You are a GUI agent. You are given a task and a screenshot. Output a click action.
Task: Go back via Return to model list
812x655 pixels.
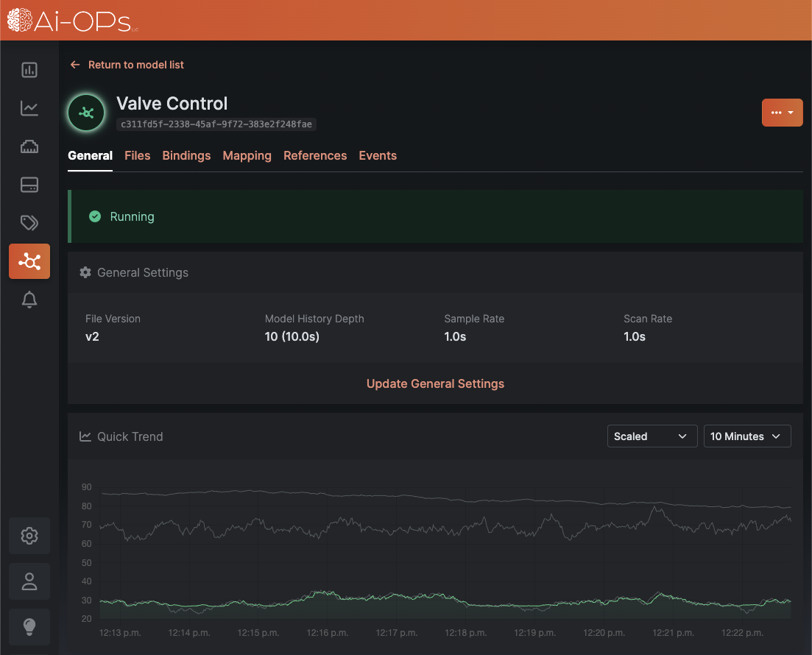tap(127, 65)
